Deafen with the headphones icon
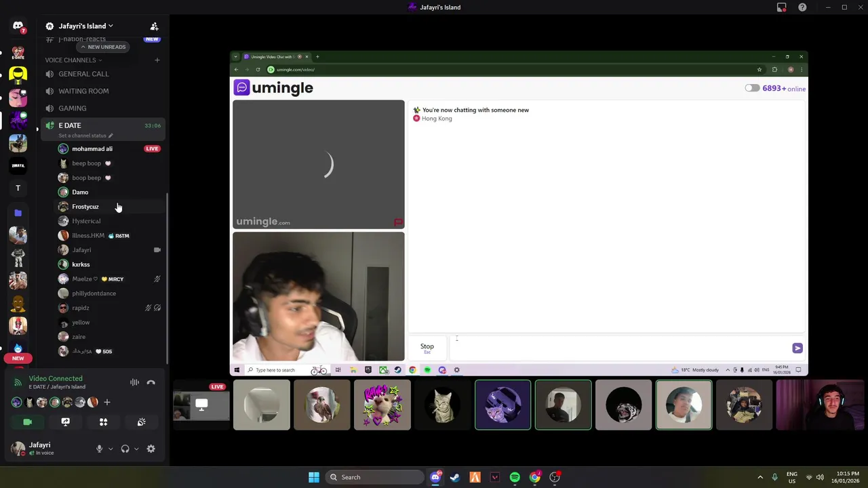 click(x=125, y=449)
